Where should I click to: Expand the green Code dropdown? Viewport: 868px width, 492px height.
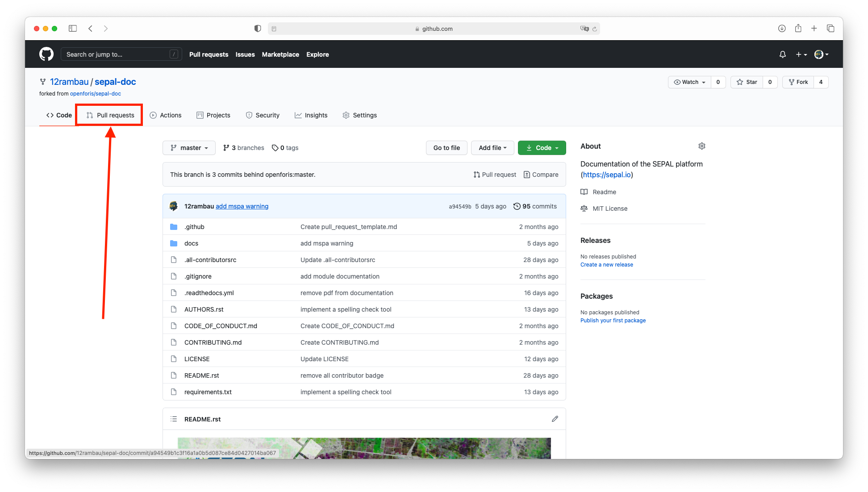click(542, 148)
